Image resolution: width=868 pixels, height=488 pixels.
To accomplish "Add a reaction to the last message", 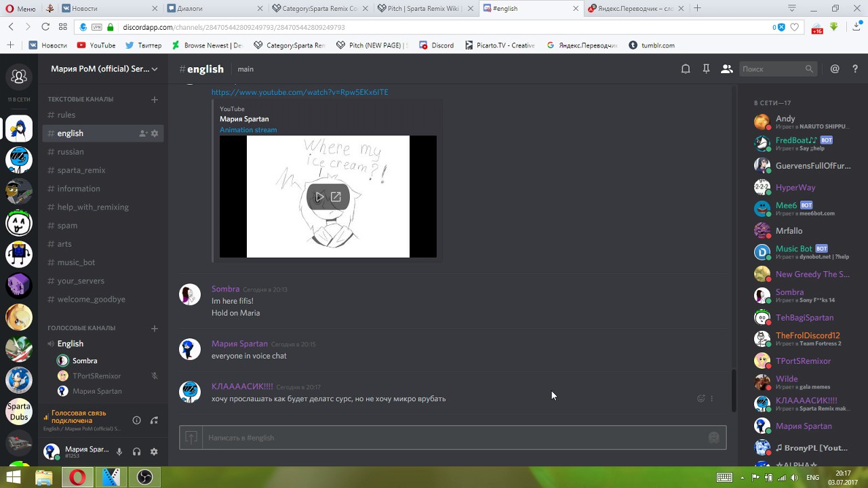I will (701, 399).
